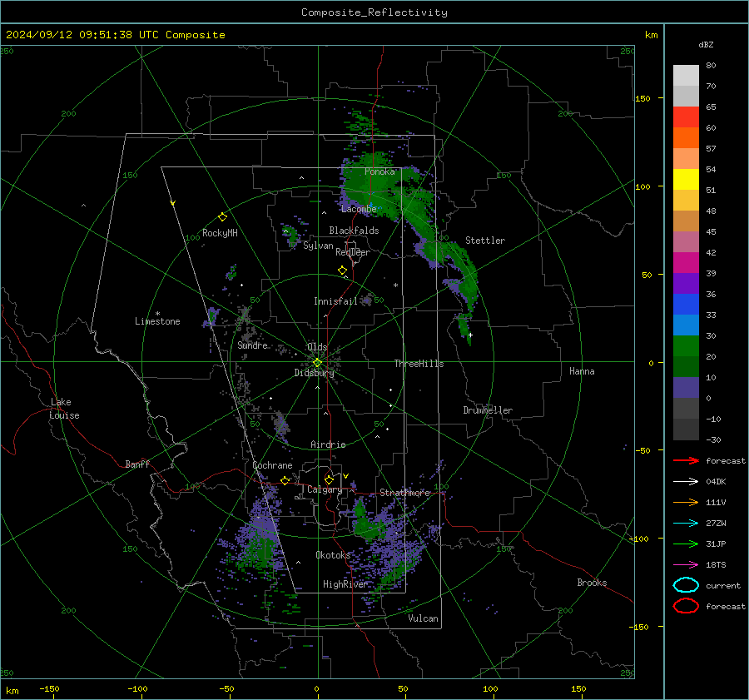Click the RedDeer city label

353,252
